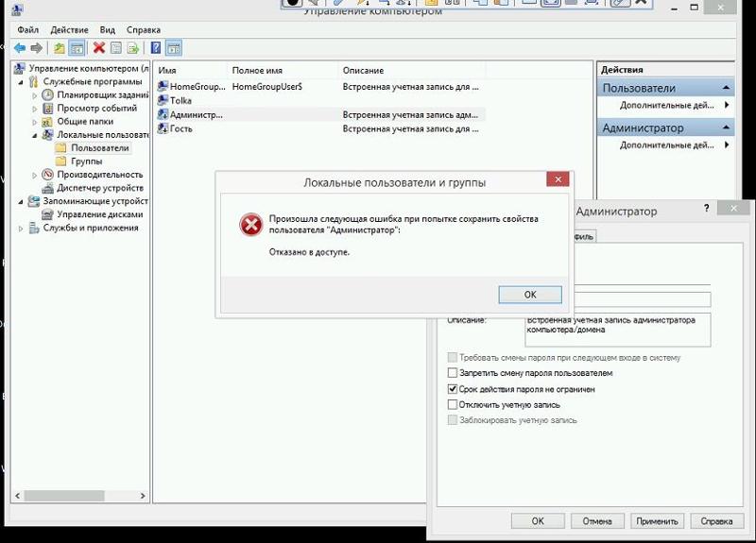
Task: Click the red X delete icon
Action: click(x=99, y=48)
